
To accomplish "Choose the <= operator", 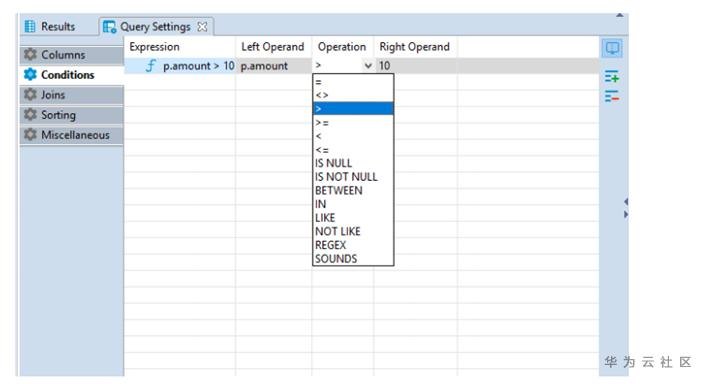I will (x=353, y=150).
